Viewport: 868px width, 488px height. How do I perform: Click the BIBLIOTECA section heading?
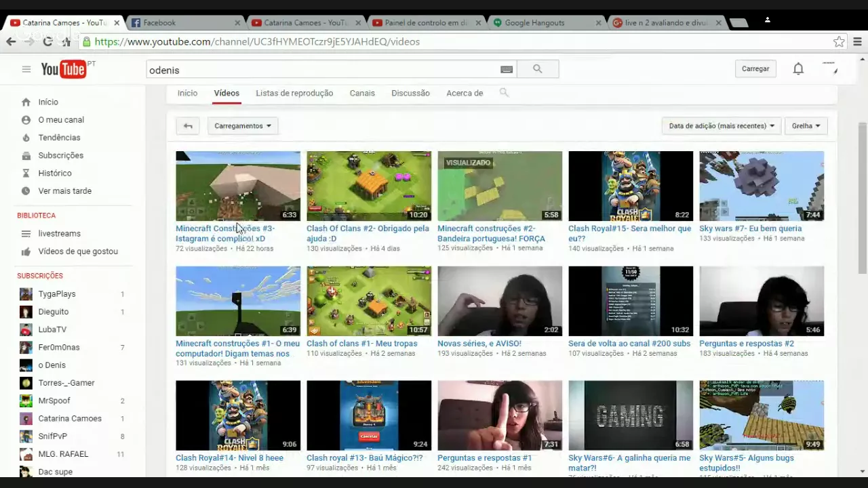[37, 216]
